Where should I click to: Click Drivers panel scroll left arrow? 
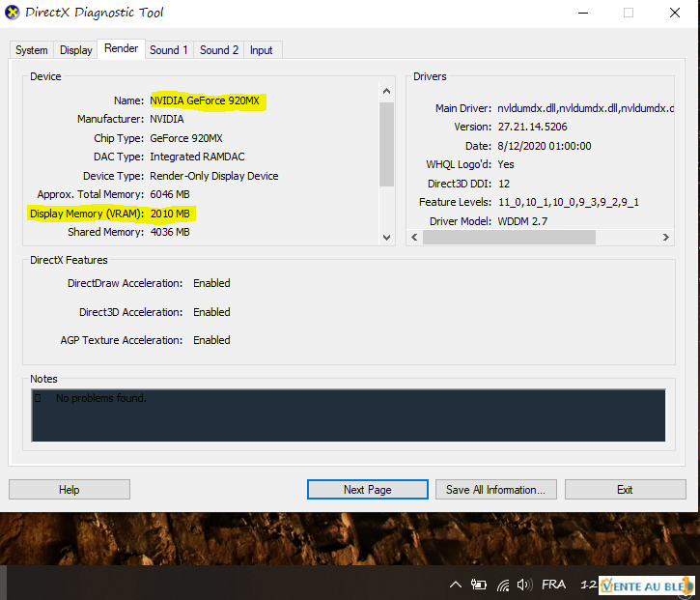[x=414, y=238]
